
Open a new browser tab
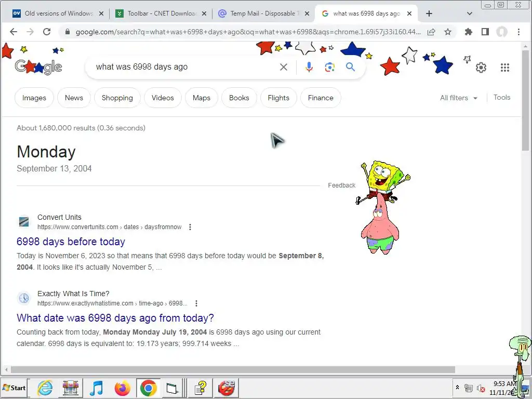(x=429, y=14)
